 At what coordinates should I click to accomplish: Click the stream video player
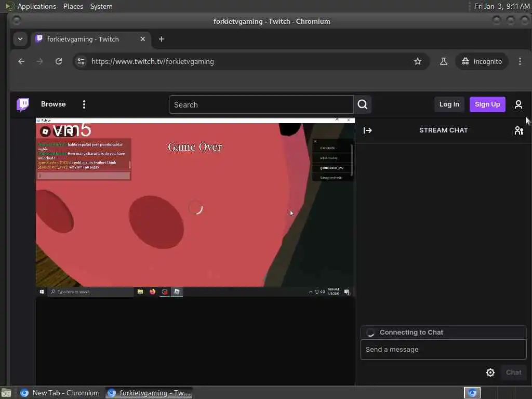pyautogui.click(x=195, y=207)
